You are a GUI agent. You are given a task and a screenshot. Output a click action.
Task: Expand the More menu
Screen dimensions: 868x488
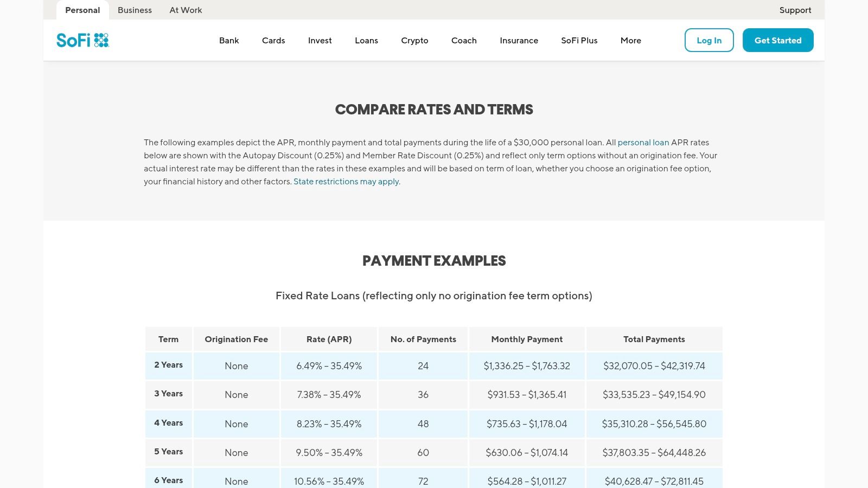pyautogui.click(x=631, y=40)
